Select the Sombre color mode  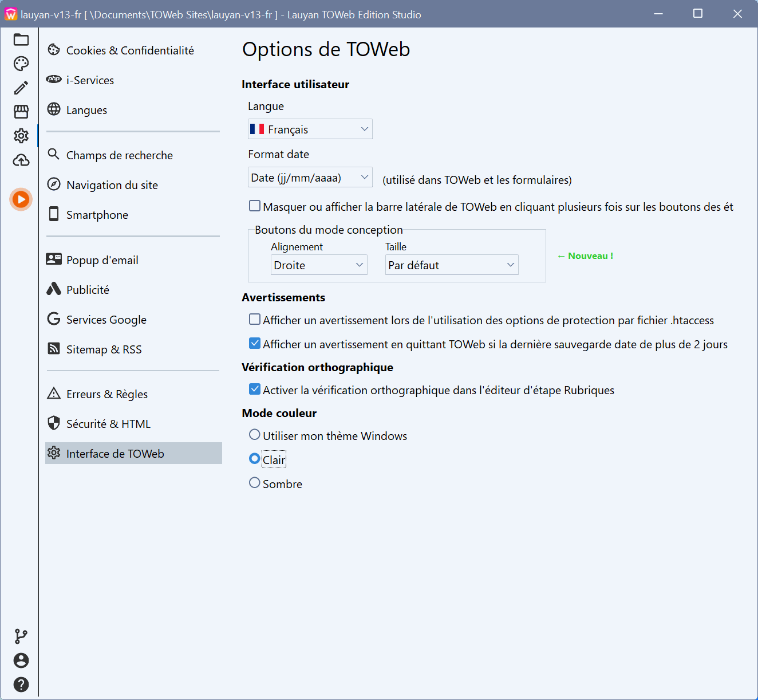tap(254, 482)
